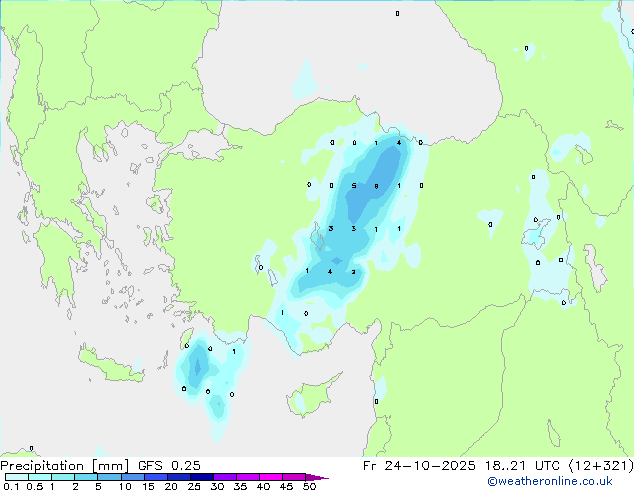Select the legend swatch between 10 and 15

[x=132, y=477]
